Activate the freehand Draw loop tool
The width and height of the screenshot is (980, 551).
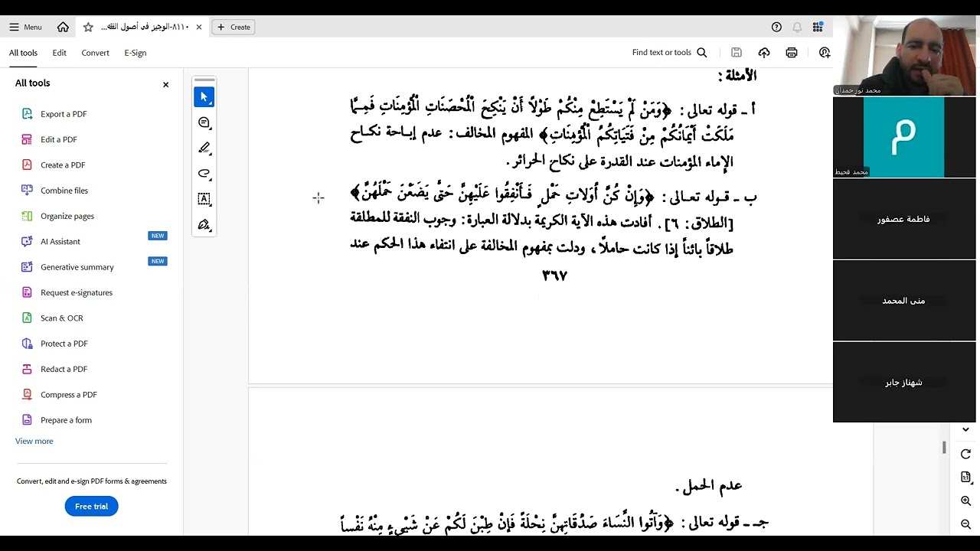pos(204,174)
